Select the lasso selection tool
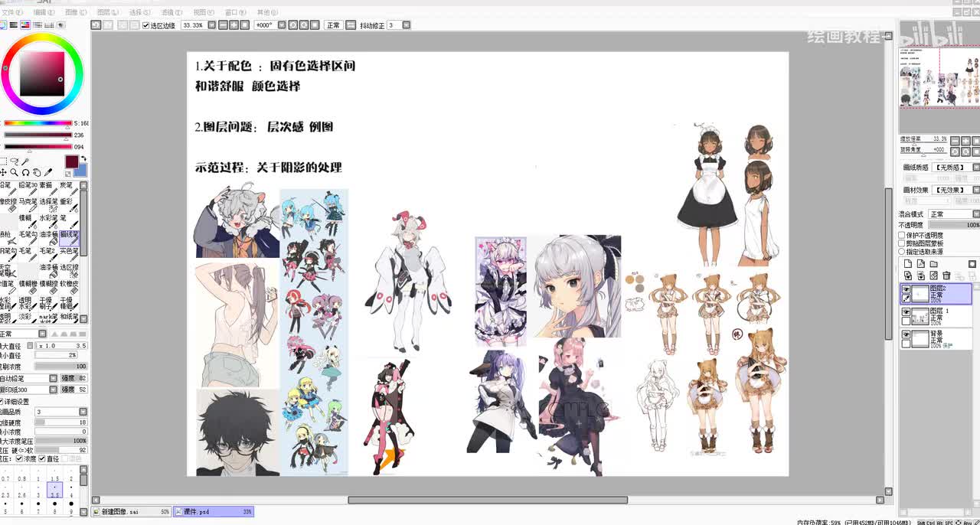 click(14, 161)
